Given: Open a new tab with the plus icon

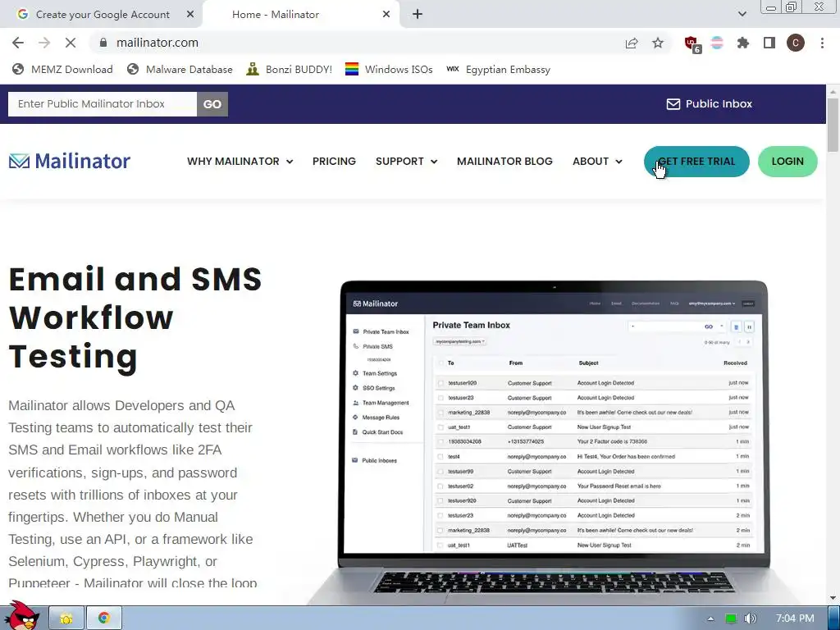Looking at the screenshot, I should tap(418, 15).
